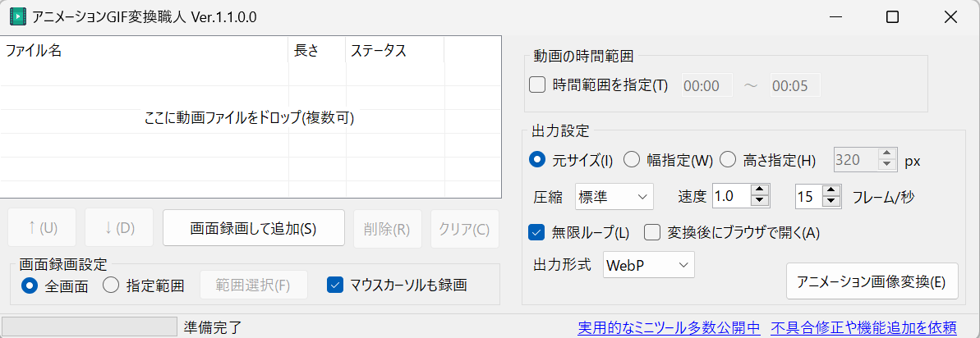Image resolution: width=980 pixels, height=338 pixels.
Task: Increase frames per second with up arrow
Action: [832, 191]
